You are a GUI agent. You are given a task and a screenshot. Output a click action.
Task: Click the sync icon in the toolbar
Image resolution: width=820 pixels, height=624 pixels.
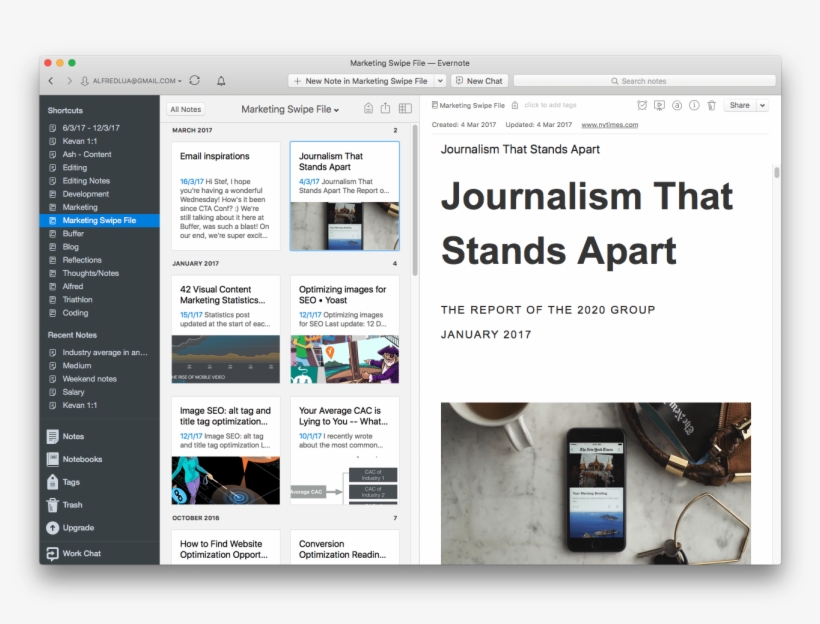click(x=194, y=81)
